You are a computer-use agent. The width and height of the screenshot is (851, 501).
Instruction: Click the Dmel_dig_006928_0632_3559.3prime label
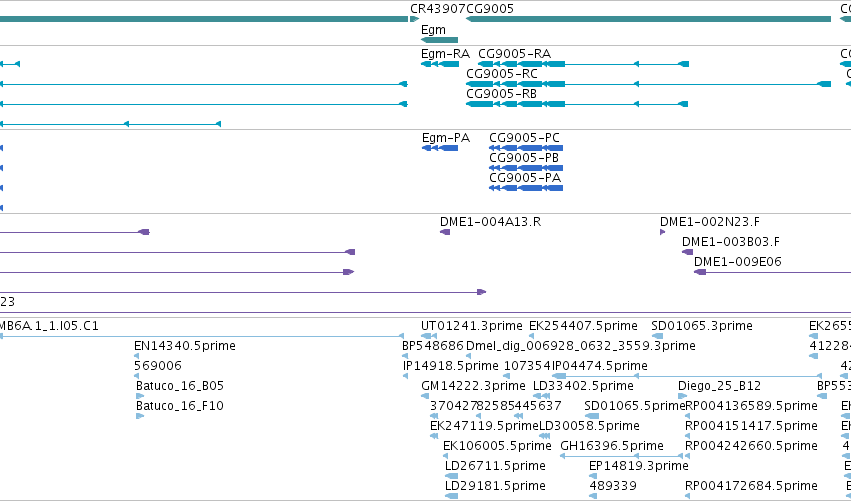pos(581,346)
